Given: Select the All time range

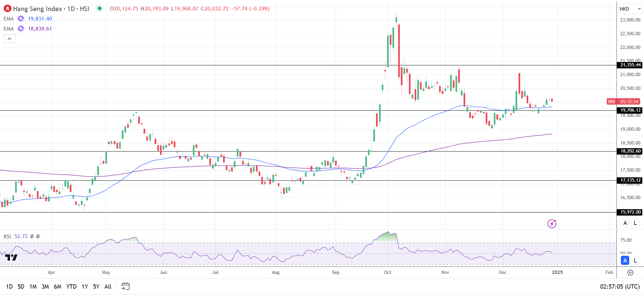Looking at the screenshot, I should pyautogui.click(x=108, y=287).
